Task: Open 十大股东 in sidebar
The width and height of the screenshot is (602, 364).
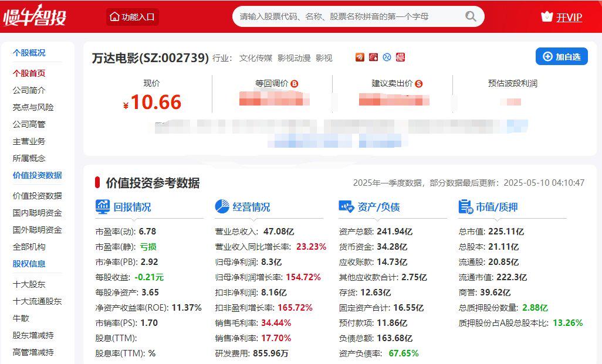Action: (29, 284)
